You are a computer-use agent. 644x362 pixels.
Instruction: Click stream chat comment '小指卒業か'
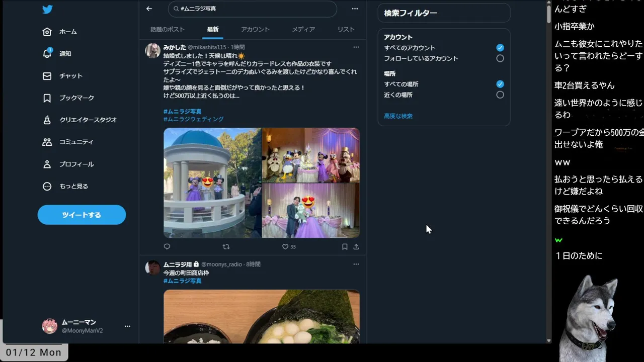coord(574,26)
